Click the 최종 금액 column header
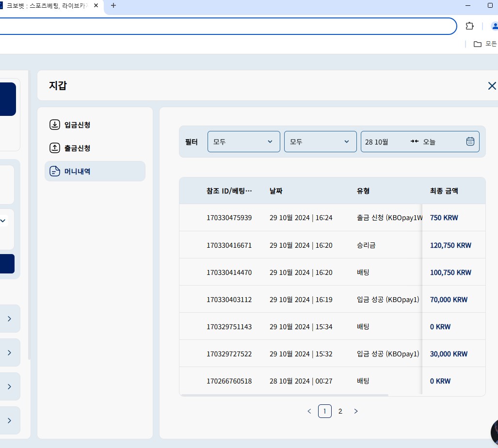 coord(444,191)
